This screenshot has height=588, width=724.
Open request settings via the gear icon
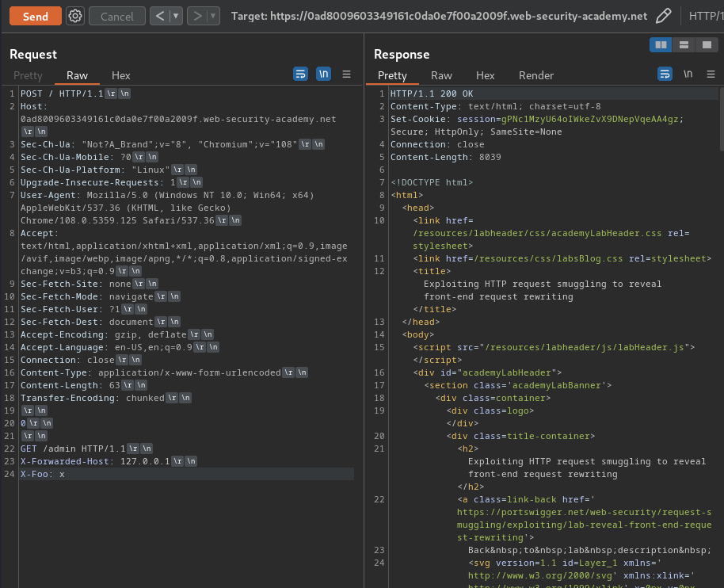click(74, 16)
